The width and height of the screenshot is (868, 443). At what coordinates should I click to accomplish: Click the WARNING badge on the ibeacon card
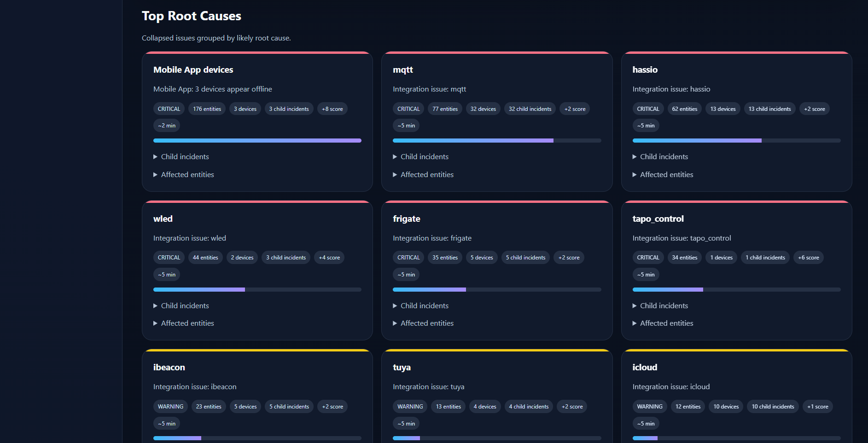[x=170, y=407]
